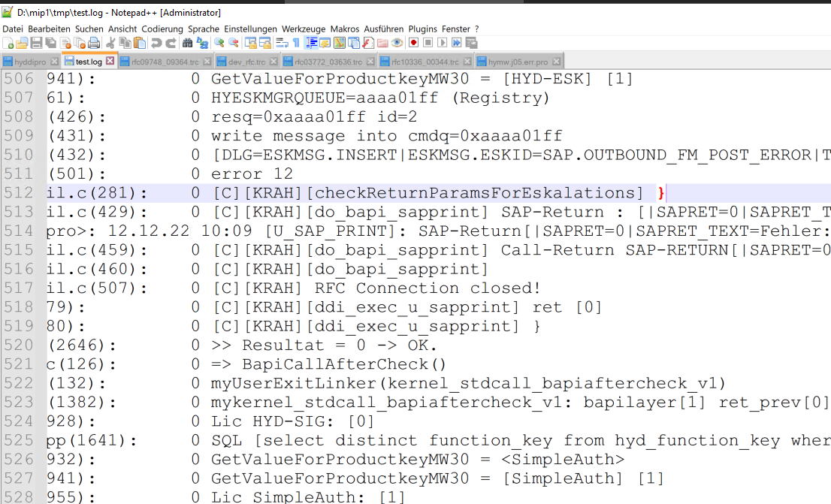Open the Plugins menu
This screenshot has height=504, width=831.
tap(423, 29)
